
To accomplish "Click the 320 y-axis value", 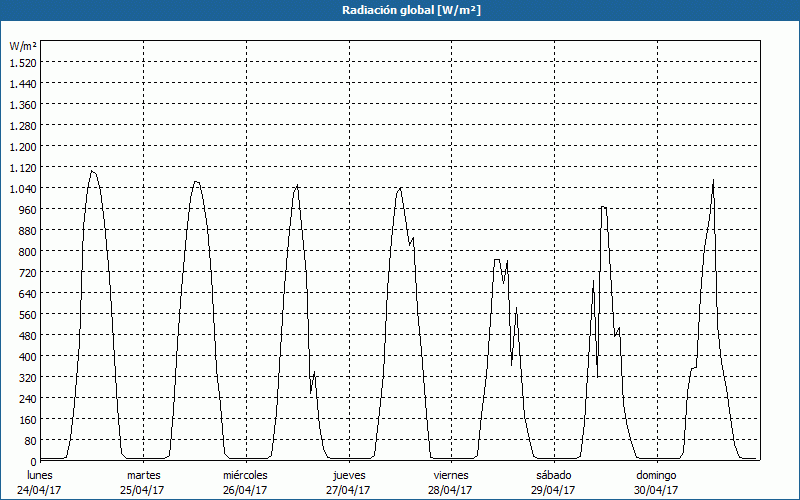I will [x=28, y=378].
